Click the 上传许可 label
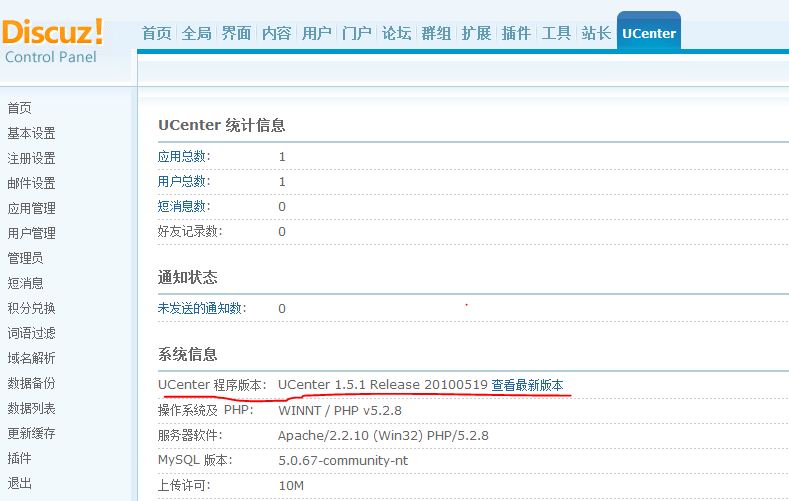This screenshot has height=501, width=789. pos(184,485)
